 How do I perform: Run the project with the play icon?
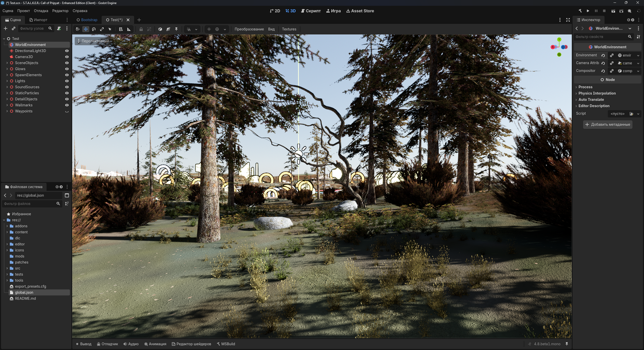(x=588, y=11)
